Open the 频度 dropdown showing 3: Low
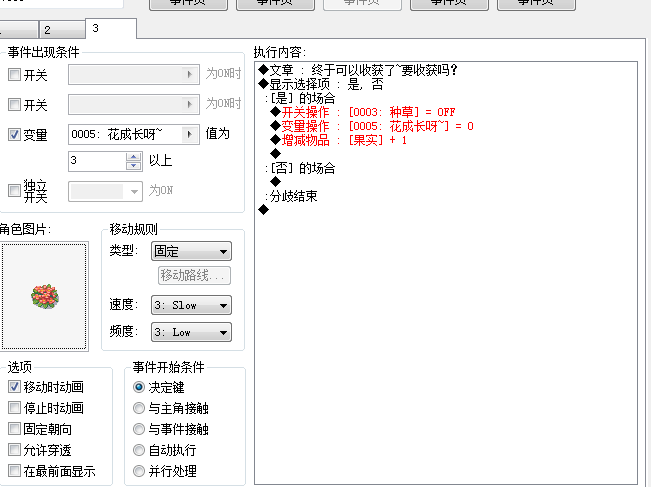Image resolution: width=651 pixels, height=487 pixels. coord(191,332)
